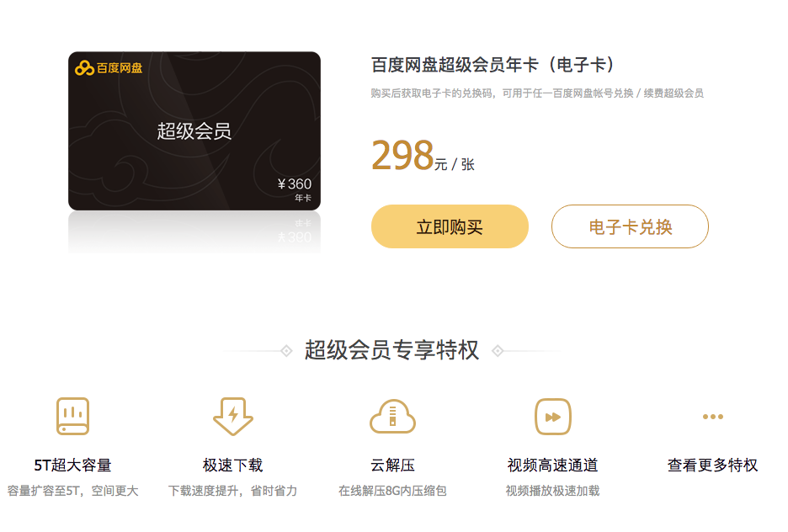Viewport: 788px width, 532px height.
Task: Open 查看更多特权 link
Action: (x=712, y=465)
